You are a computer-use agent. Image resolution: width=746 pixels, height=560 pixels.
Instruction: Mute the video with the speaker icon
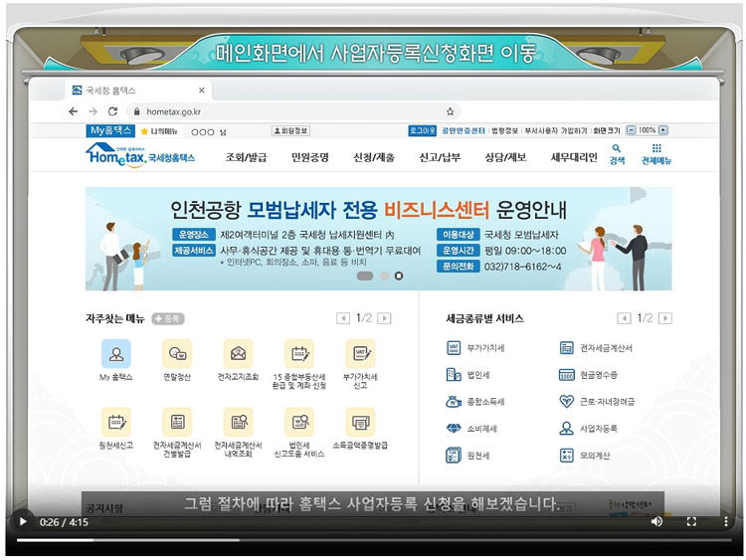656,522
